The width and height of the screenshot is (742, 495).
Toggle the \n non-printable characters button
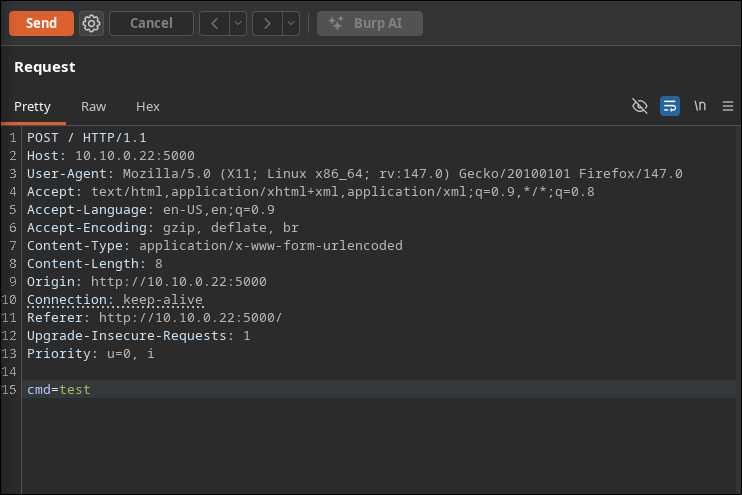pos(700,106)
